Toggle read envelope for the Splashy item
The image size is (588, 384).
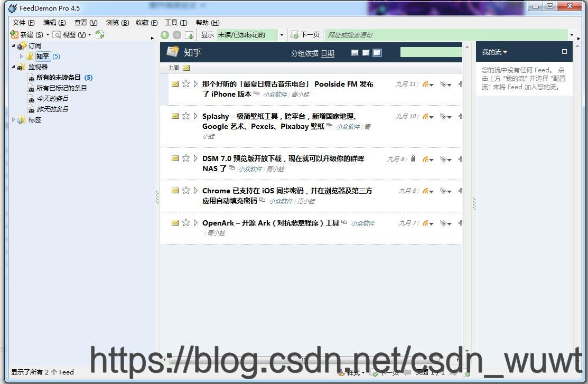coord(175,116)
